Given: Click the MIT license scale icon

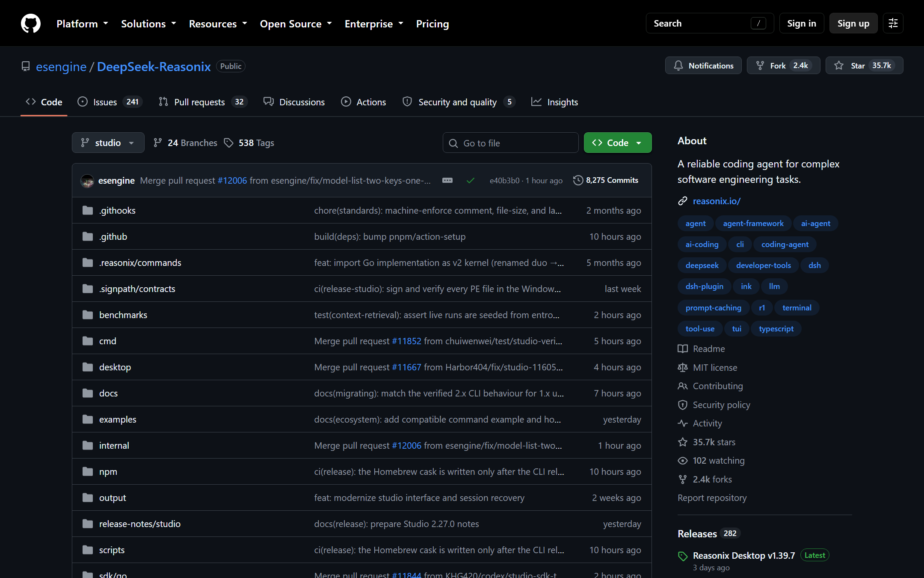Looking at the screenshot, I should pyautogui.click(x=683, y=367).
